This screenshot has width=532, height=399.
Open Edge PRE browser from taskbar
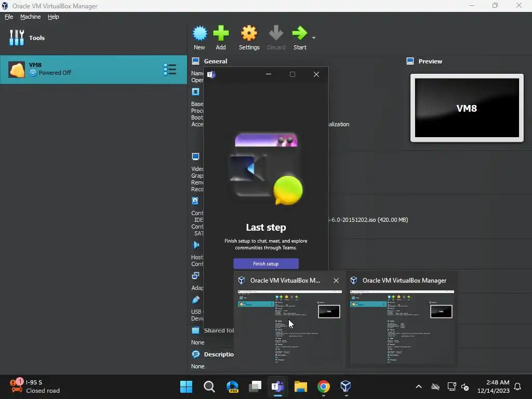[x=232, y=387]
